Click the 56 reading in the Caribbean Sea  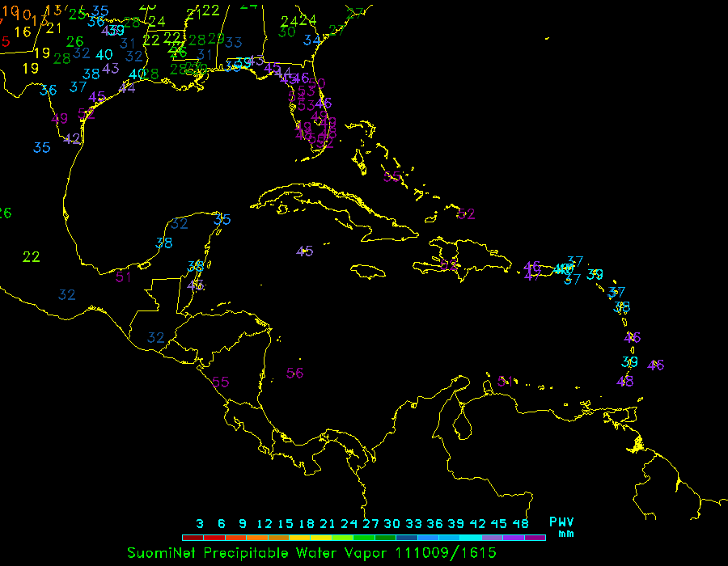point(295,373)
